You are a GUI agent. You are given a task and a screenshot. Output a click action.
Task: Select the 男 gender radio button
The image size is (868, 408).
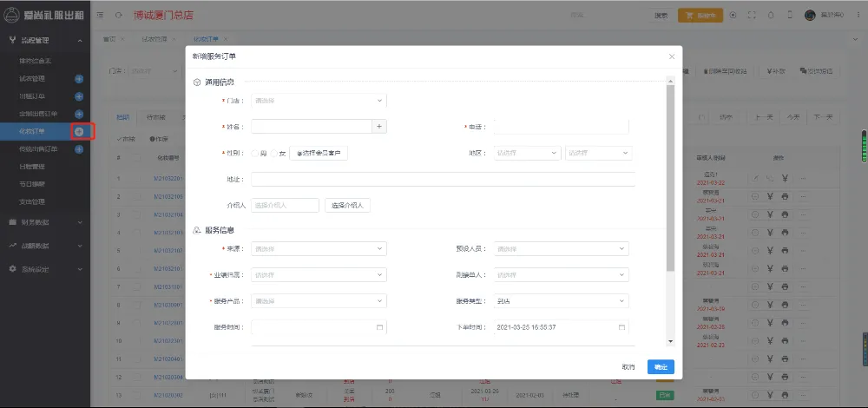coord(255,154)
